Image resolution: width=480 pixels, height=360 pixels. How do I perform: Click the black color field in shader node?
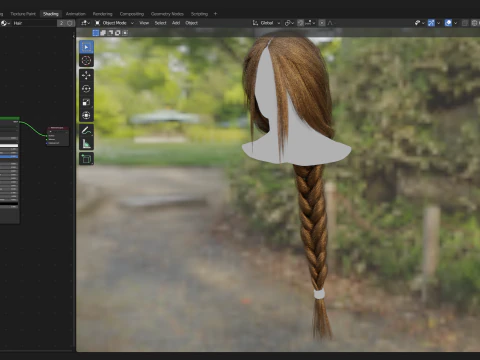click(9, 203)
